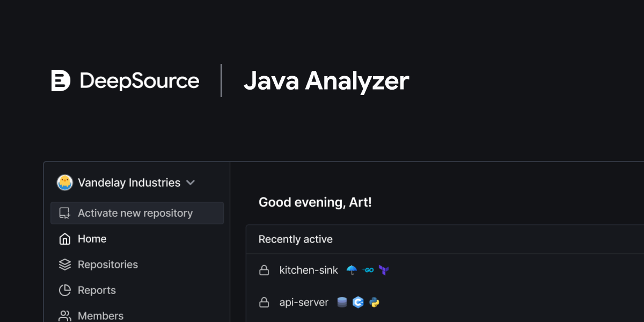
Task: Click the Repositories layers icon
Action: point(64,264)
